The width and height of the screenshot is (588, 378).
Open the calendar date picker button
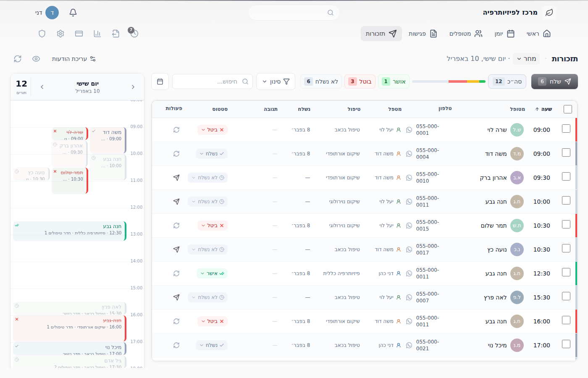[160, 81]
